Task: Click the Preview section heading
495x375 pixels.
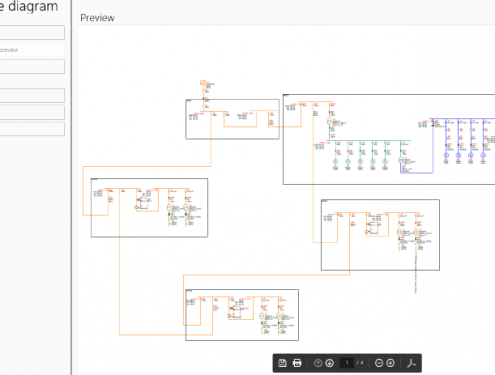Action: tap(97, 18)
